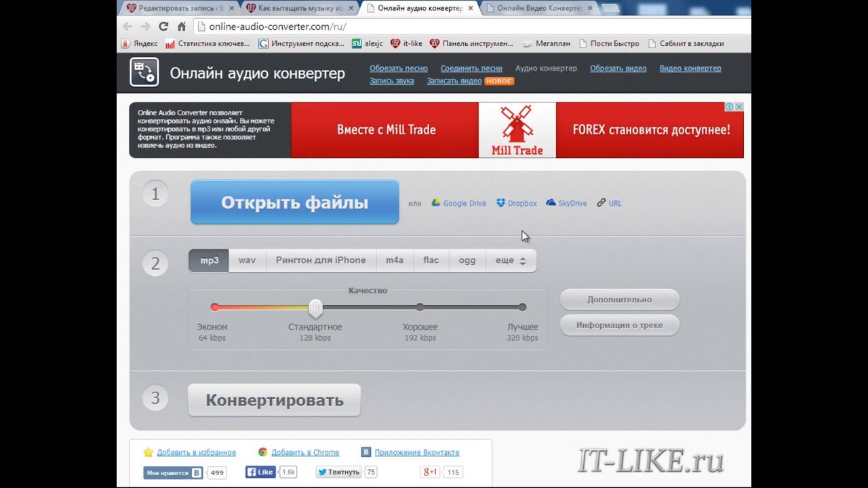Click the VK Мне нравится button

[x=174, y=472]
